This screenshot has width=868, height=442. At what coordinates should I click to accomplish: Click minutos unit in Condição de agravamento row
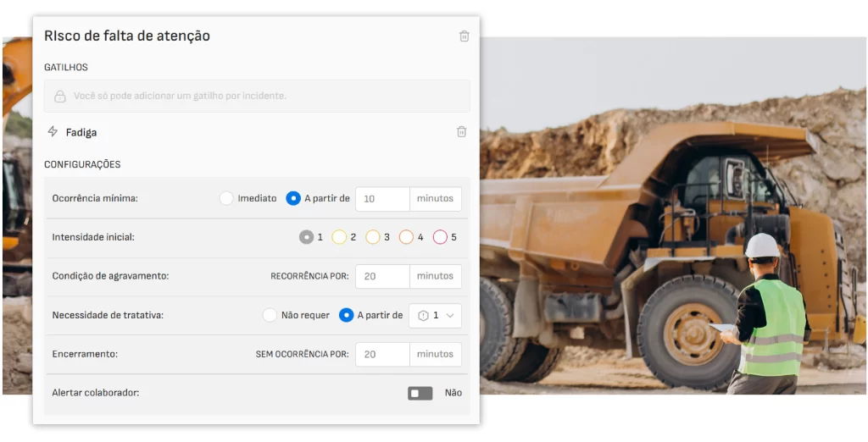point(435,276)
